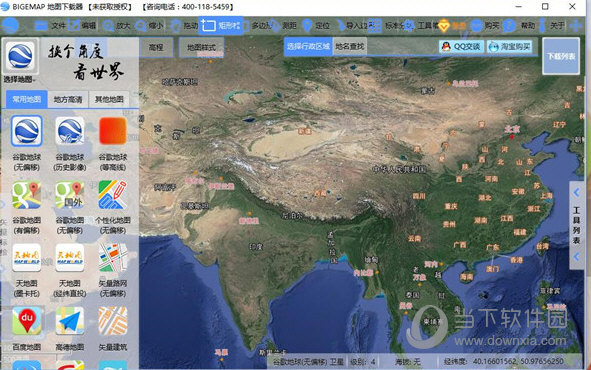Open the 编辑 (Edit) toolbar menu

82,26
